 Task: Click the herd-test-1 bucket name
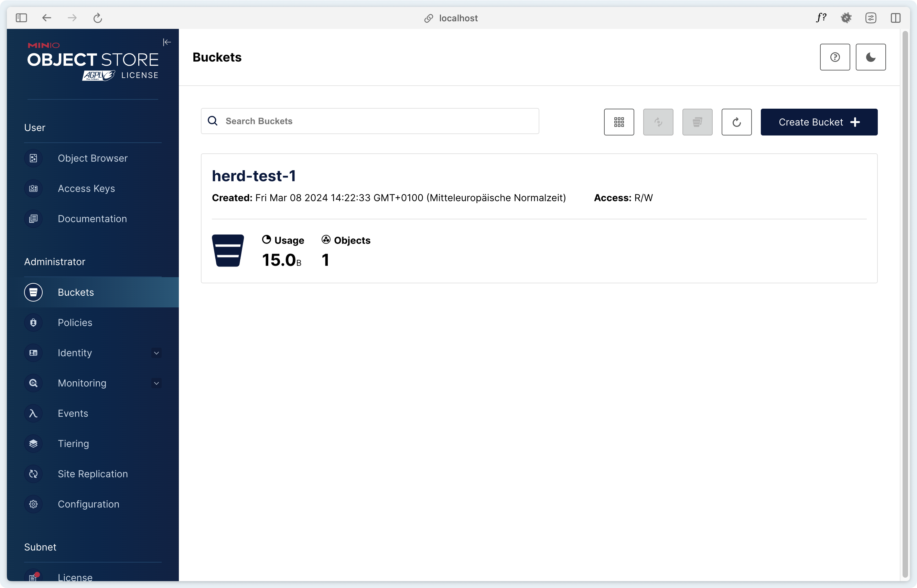tap(253, 176)
